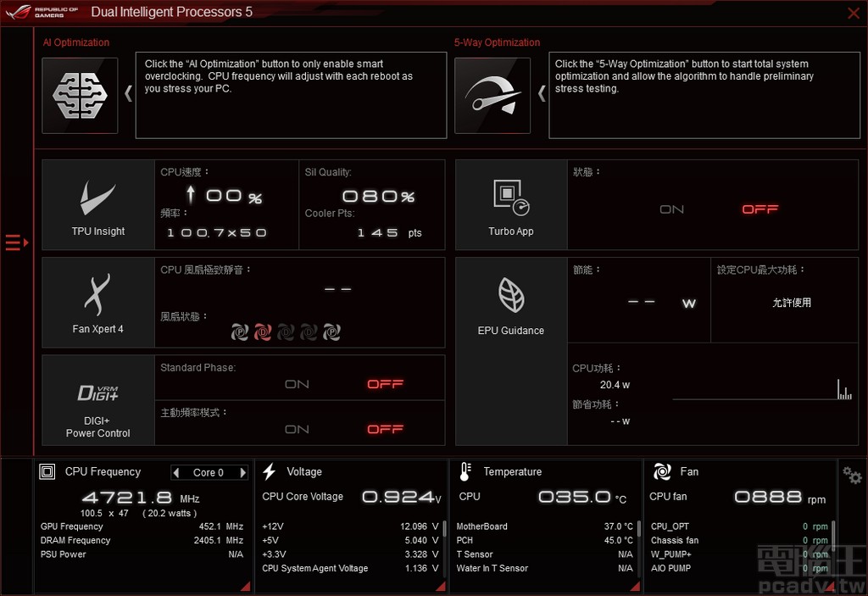The height and width of the screenshot is (596, 868).
Task: Click the Voltage lightning bolt icon
Action: click(x=269, y=472)
